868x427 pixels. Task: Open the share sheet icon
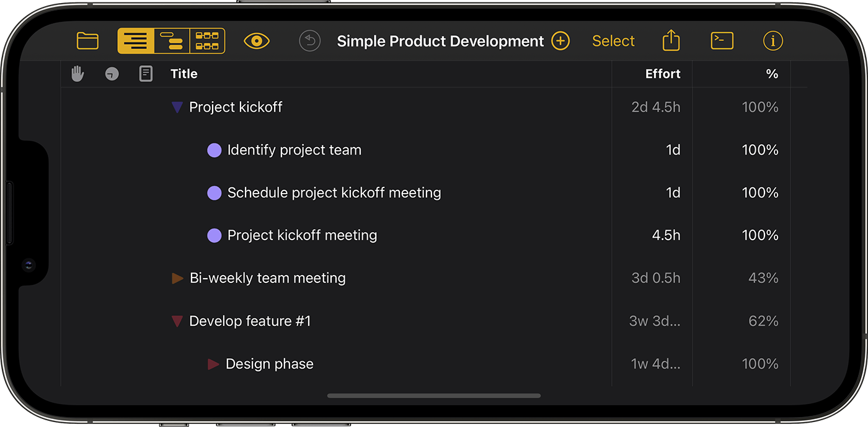pos(671,41)
